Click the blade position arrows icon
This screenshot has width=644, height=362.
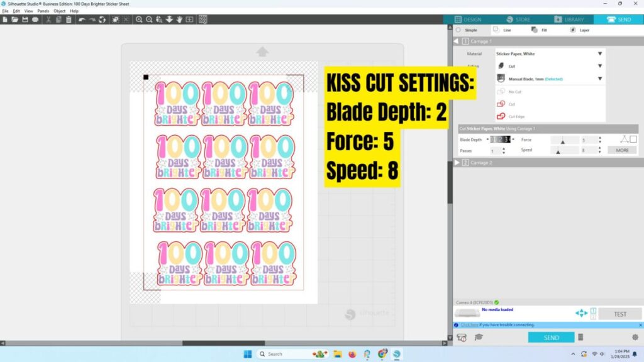tap(582, 313)
